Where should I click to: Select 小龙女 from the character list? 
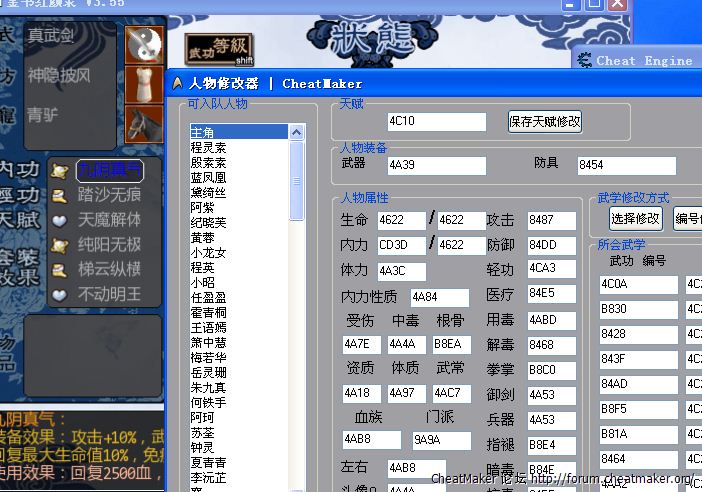tap(209, 252)
